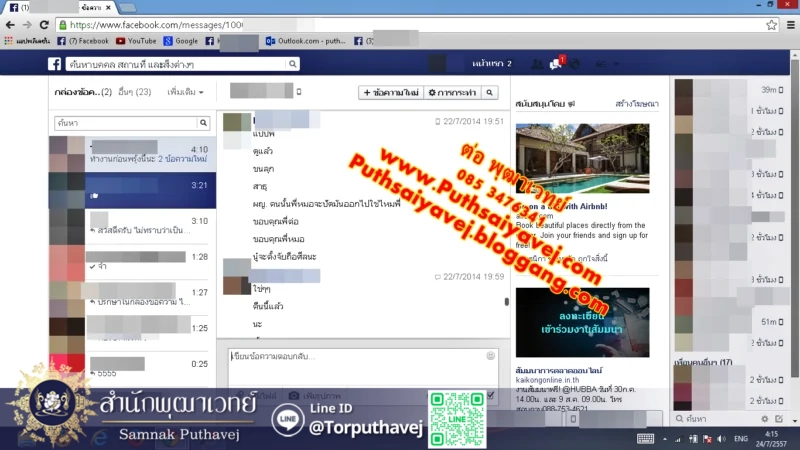800x450 pixels.
Task: Click the new message button
Action: [391, 92]
